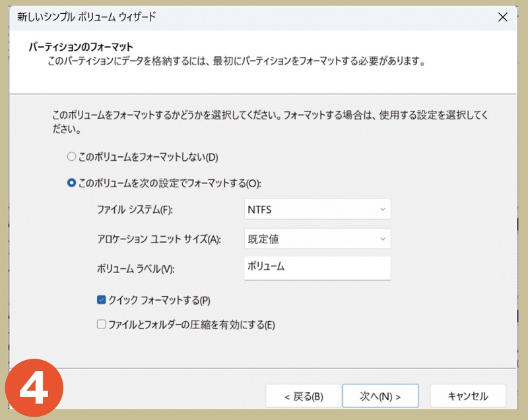This screenshot has height=420, width=528.
Task: Click the ボリューム ラベル text field
Action: click(x=317, y=268)
